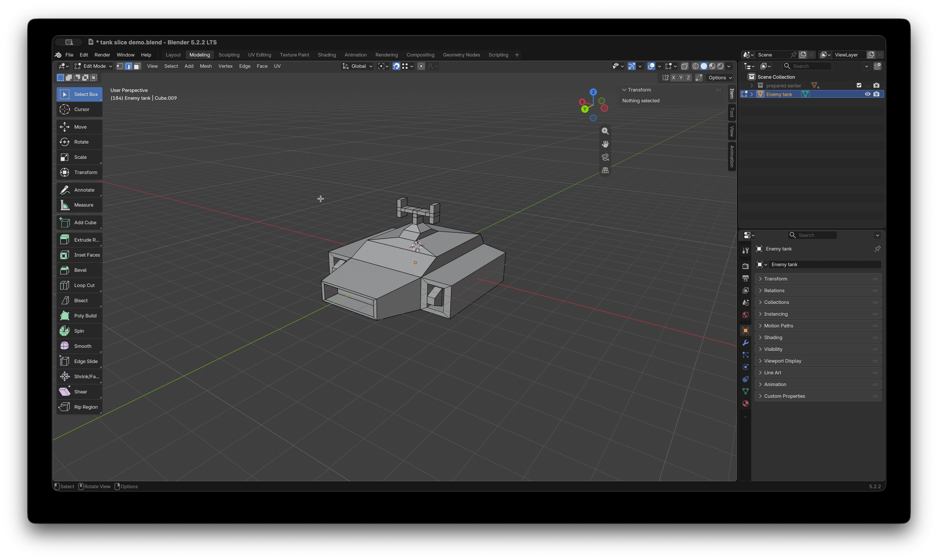Select the Inset Faces tool

tap(79, 255)
